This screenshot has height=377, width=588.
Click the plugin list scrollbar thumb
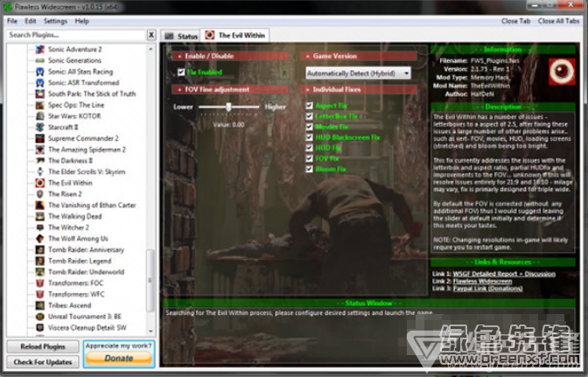tap(150, 280)
